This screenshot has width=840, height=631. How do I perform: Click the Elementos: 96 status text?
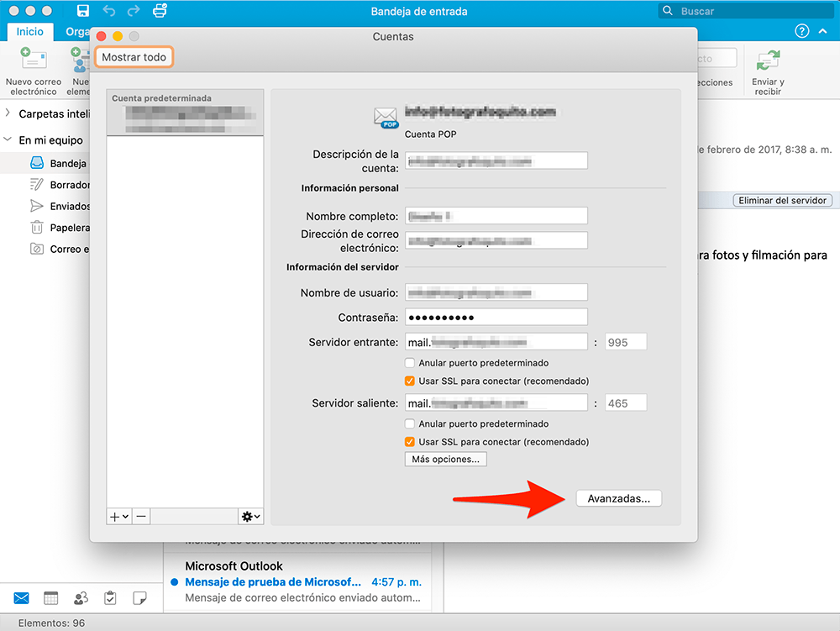[x=51, y=623]
